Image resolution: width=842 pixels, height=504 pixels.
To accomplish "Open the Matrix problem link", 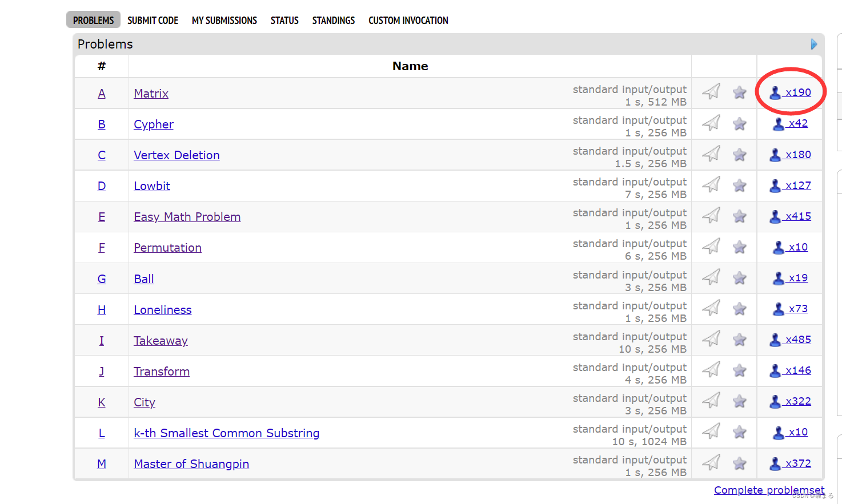I will point(151,94).
